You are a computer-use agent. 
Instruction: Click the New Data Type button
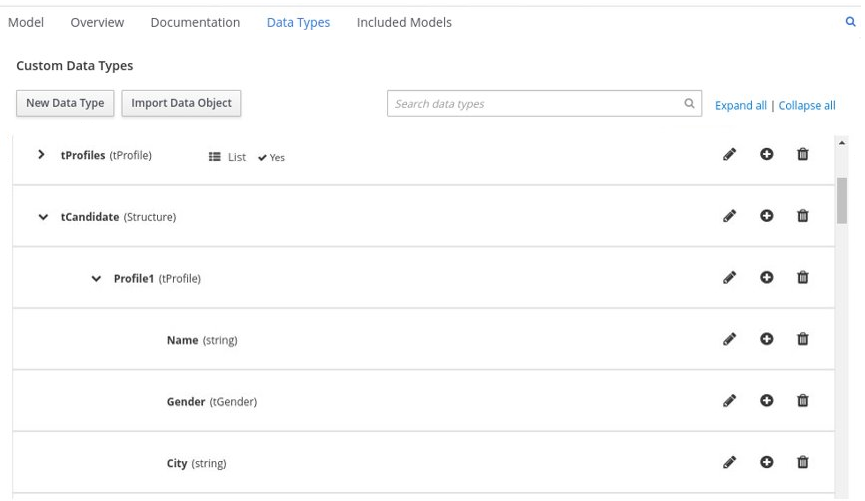coord(65,103)
